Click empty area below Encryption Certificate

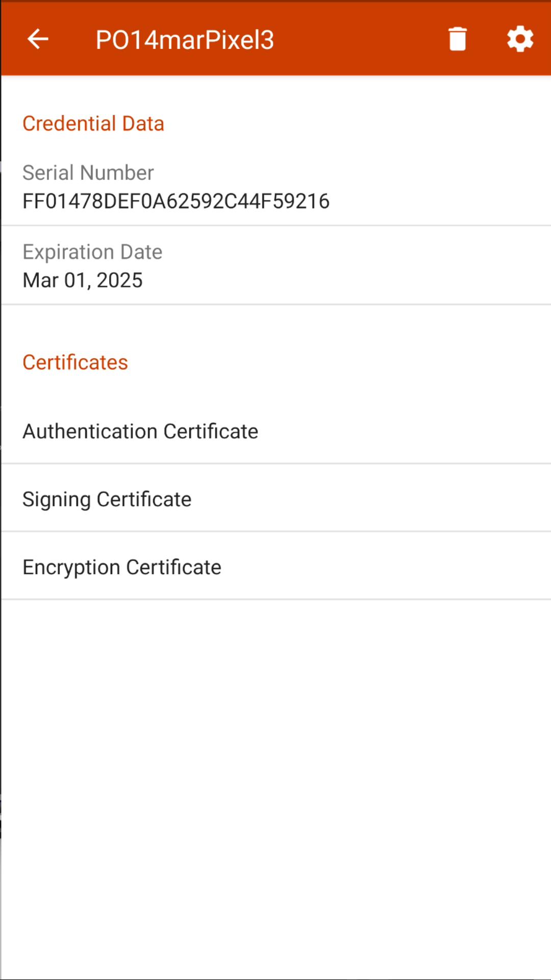coord(275,789)
